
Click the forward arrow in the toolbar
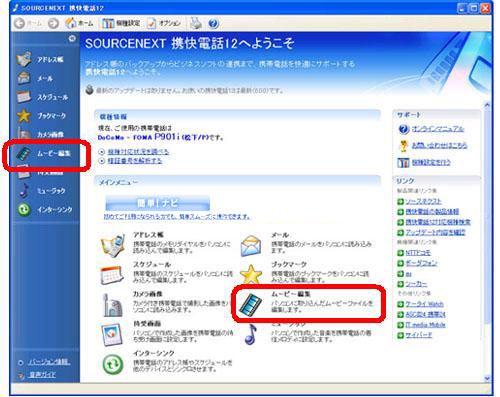[53, 23]
